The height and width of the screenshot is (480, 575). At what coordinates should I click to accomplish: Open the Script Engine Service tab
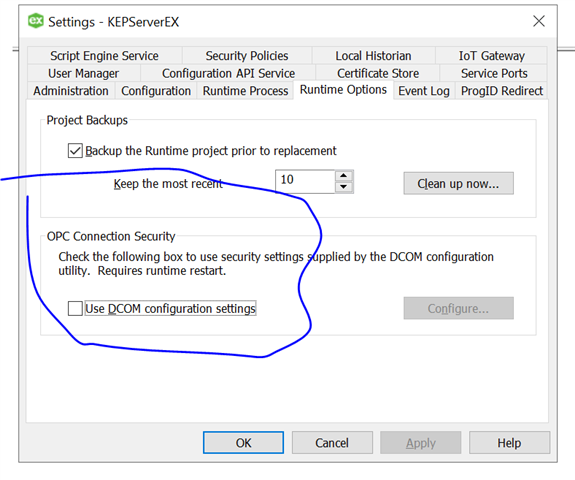tap(105, 56)
